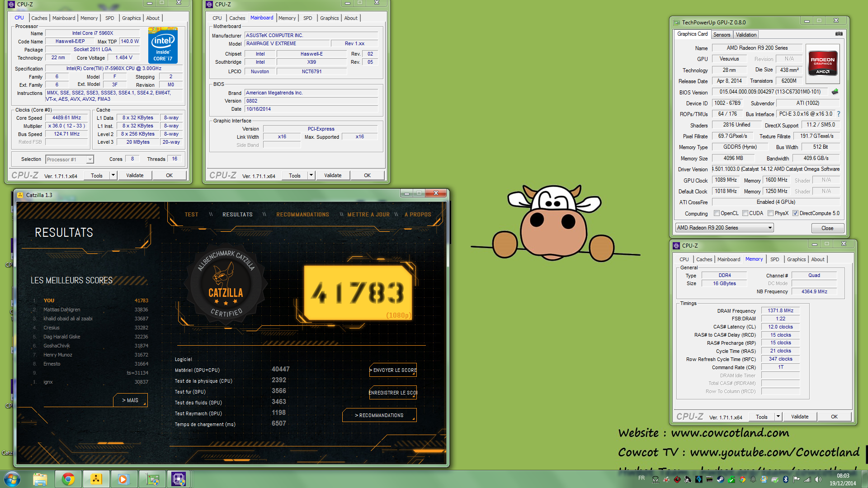This screenshot has height=488, width=868.
Task: Toggle the DirectCompute 5.0 checkbox
Action: [x=795, y=213]
